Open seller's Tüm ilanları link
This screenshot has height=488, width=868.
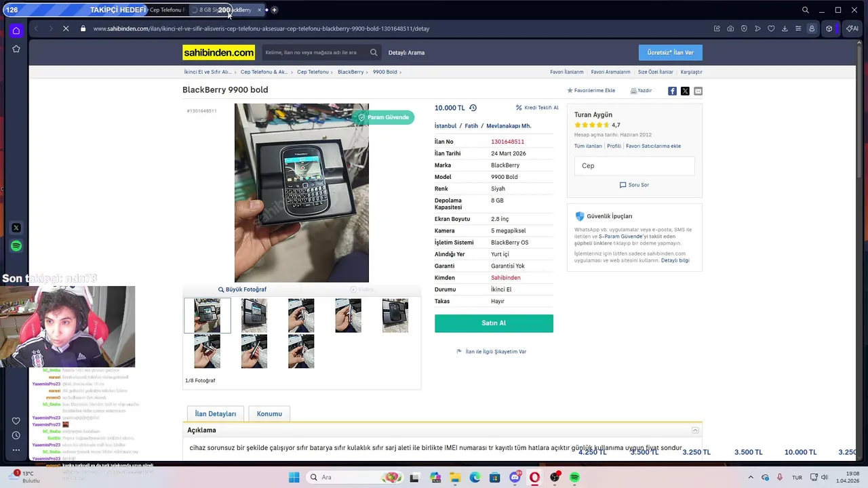pyautogui.click(x=588, y=146)
